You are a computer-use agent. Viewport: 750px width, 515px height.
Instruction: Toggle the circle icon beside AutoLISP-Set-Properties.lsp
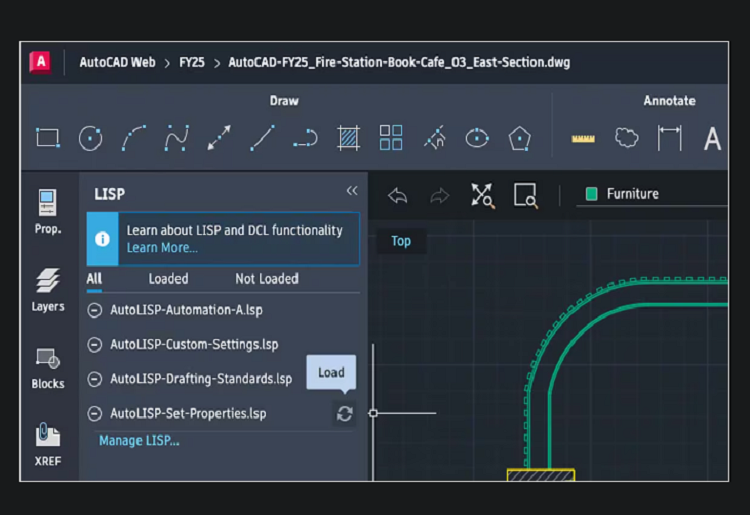coord(95,414)
